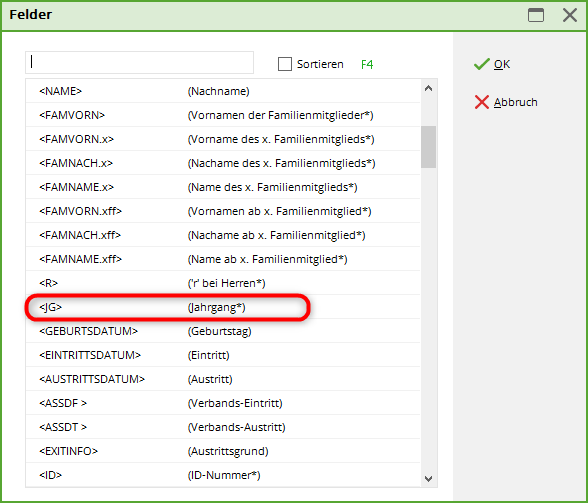Select the <ID> ID-Nummer row
This screenshot has width=588, height=503.
(223, 475)
